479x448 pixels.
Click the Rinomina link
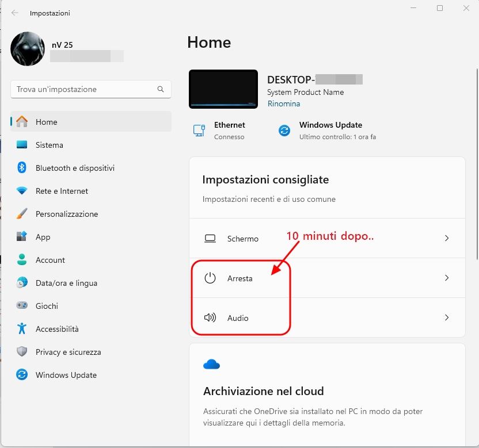tap(284, 104)
